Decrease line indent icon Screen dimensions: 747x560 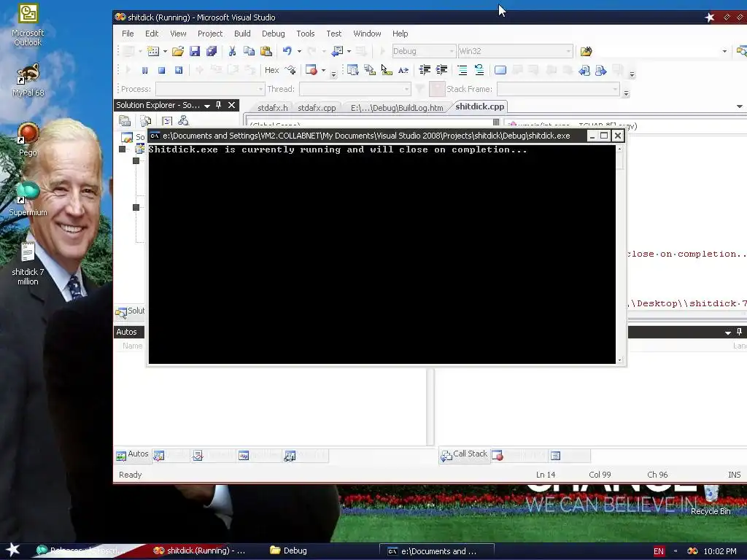click(x=425, y=71)
